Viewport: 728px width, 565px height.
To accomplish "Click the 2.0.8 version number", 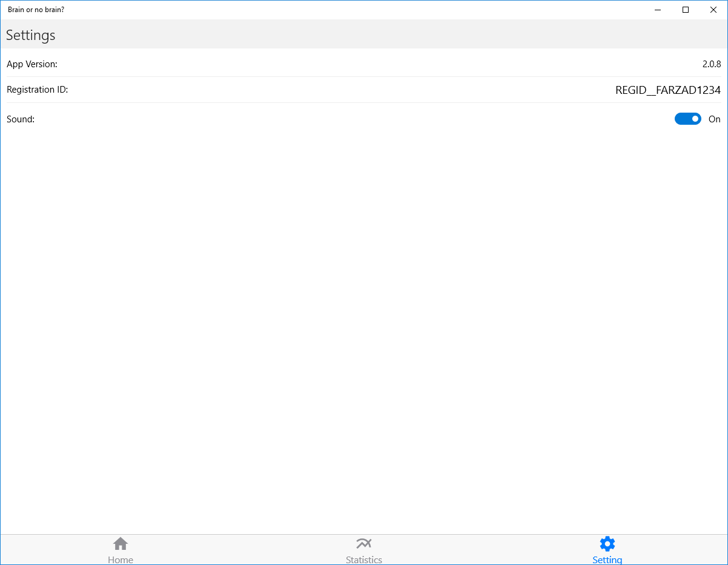I will coord(712,64).
